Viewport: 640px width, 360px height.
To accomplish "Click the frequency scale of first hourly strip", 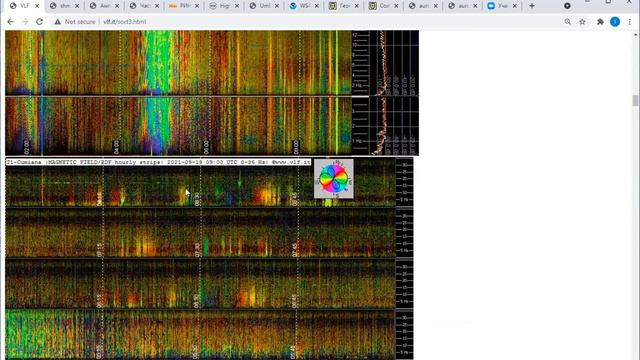I will [404, 182].
